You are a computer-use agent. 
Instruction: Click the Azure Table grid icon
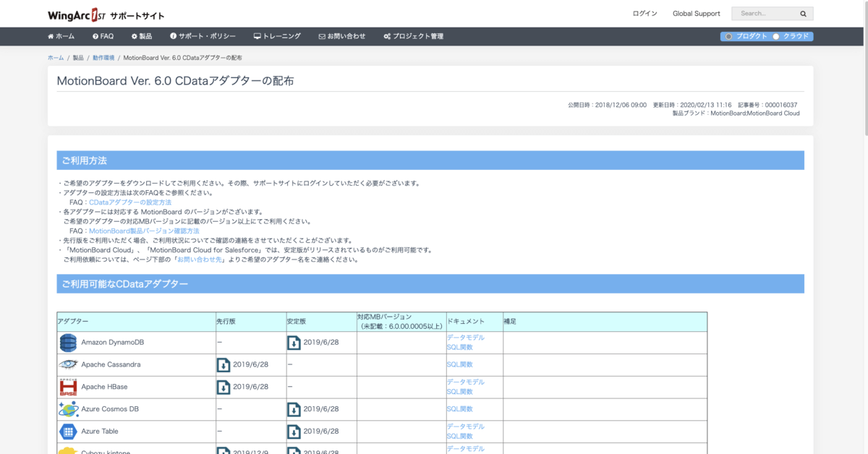click(68, 432)
